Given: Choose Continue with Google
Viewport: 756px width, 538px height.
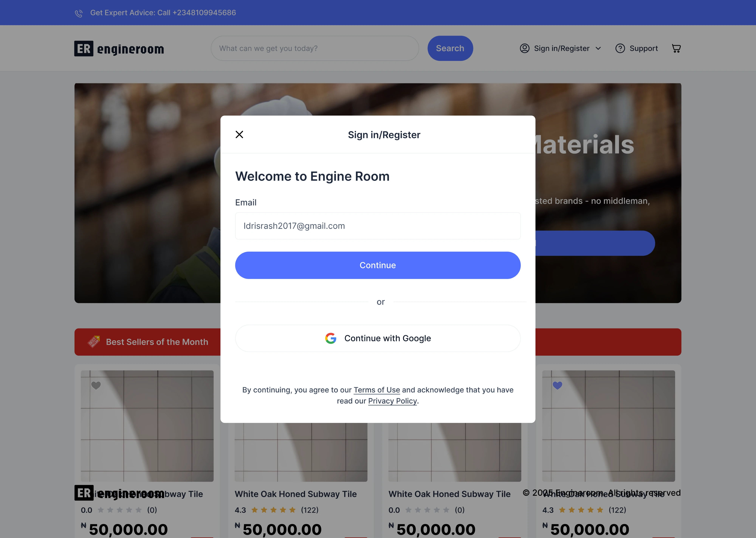Looking at the screenshot, I should (378, 338).
